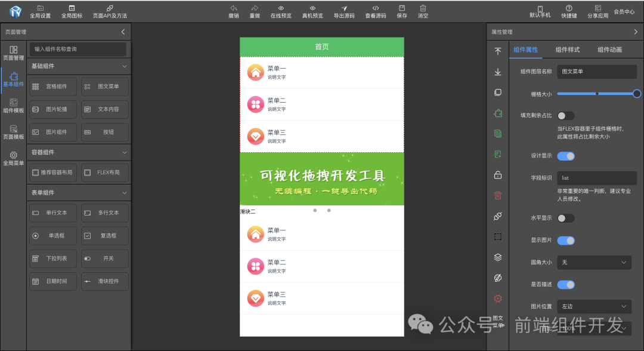Click the dashed selection box icon
This screenshot has width=644, height=351.
[x=498, y=237]
